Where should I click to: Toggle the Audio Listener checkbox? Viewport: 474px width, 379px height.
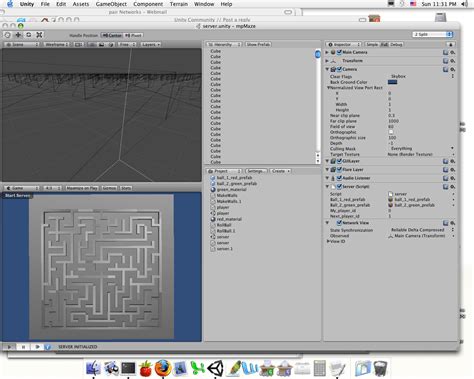coord(339,178)
